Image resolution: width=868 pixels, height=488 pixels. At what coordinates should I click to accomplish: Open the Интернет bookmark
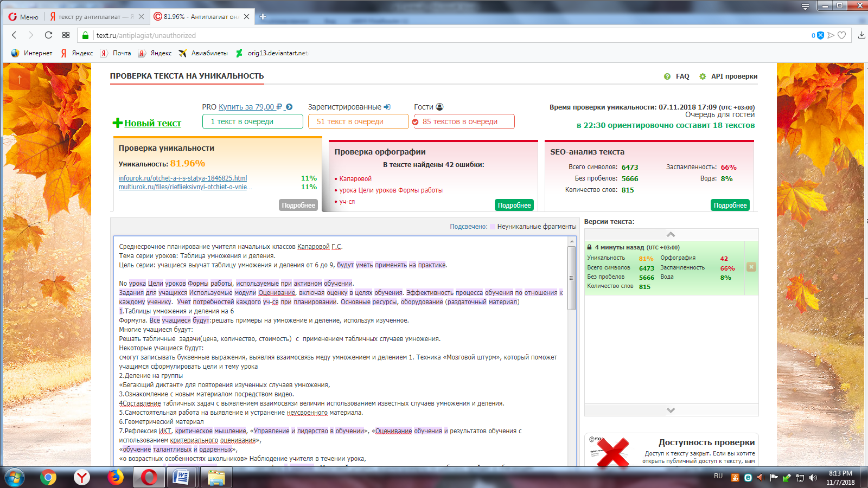31,53
